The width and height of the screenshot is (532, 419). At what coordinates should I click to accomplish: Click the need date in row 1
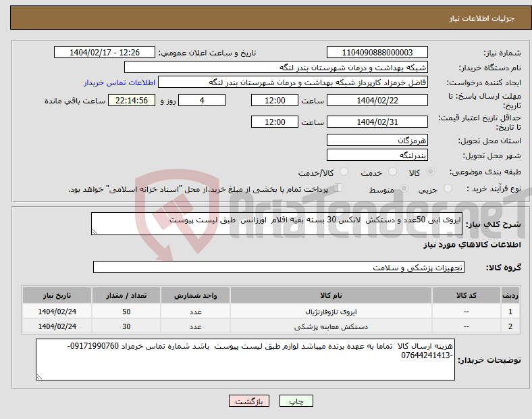[57, 312]
